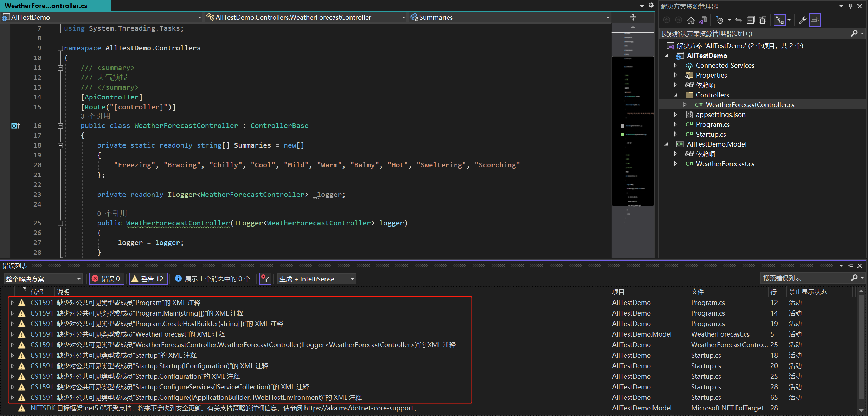Toggle the Errors 0 filter button

[x=107, y=279]
